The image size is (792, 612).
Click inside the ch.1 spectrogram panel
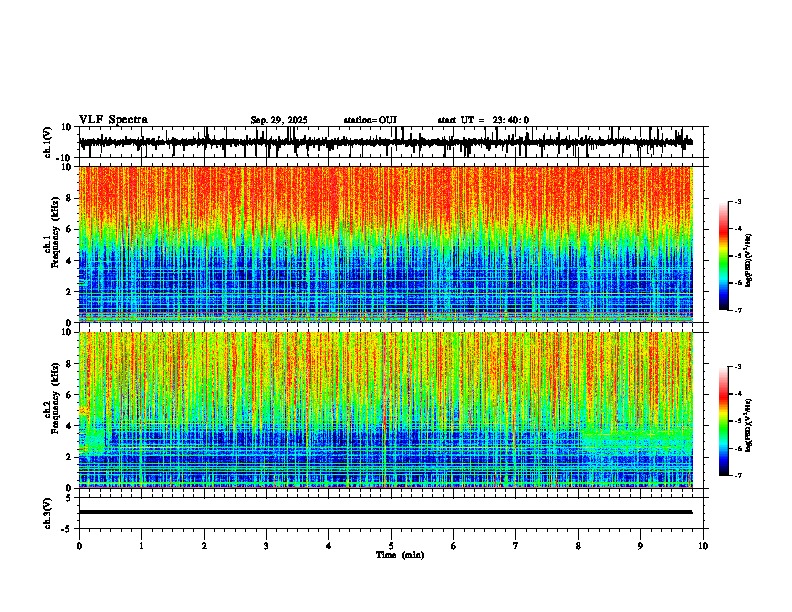[x=386, y=244]
